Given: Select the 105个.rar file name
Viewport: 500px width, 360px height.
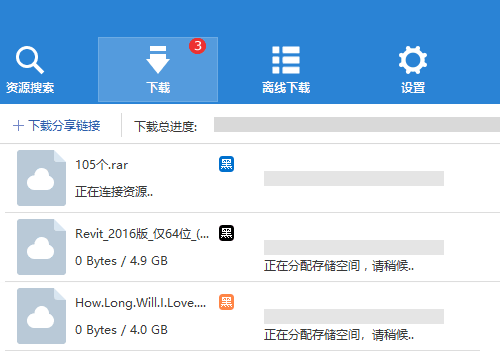Looking at the screenshot, I should click(102, 165).
